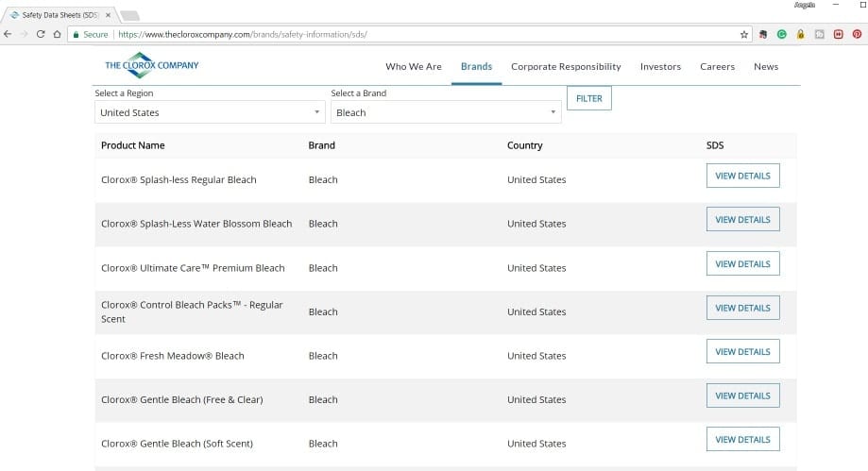Open the News menu
Viewport: 868px width, 471px height.
coord(766,66)
